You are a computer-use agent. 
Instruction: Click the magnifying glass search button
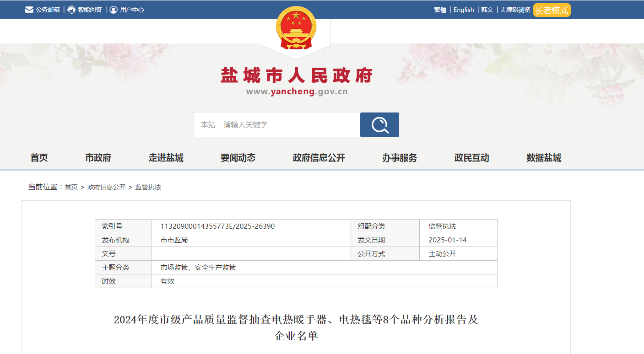[x=379, y=125]
